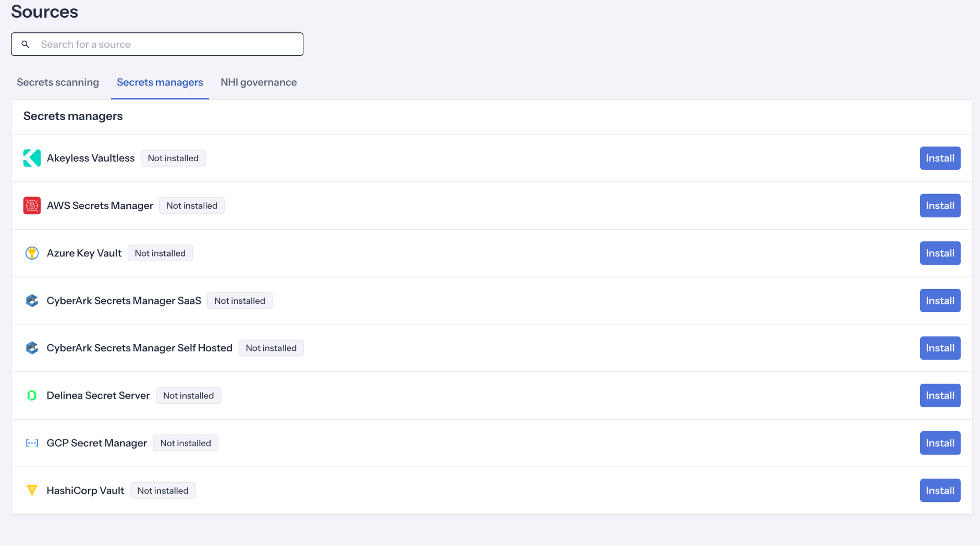Click the CyberArk Self Hosted logo icon

(32, 348)
